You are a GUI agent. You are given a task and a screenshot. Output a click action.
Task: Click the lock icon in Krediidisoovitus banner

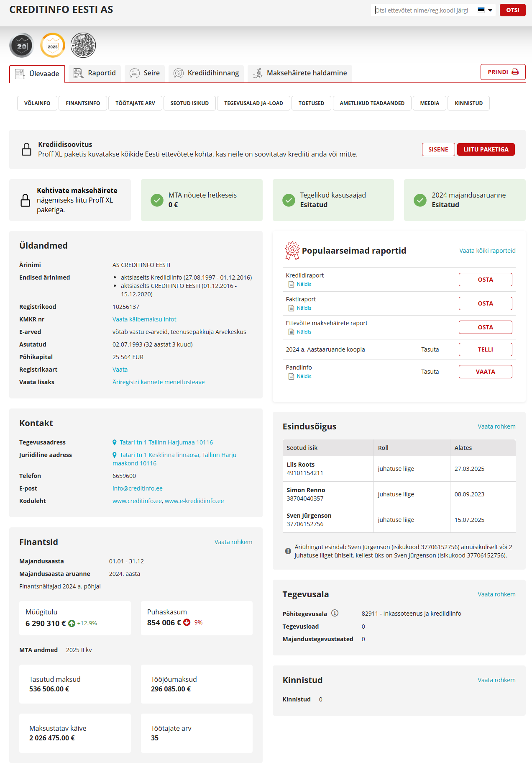pyautogui.click(x=26, y=149)
